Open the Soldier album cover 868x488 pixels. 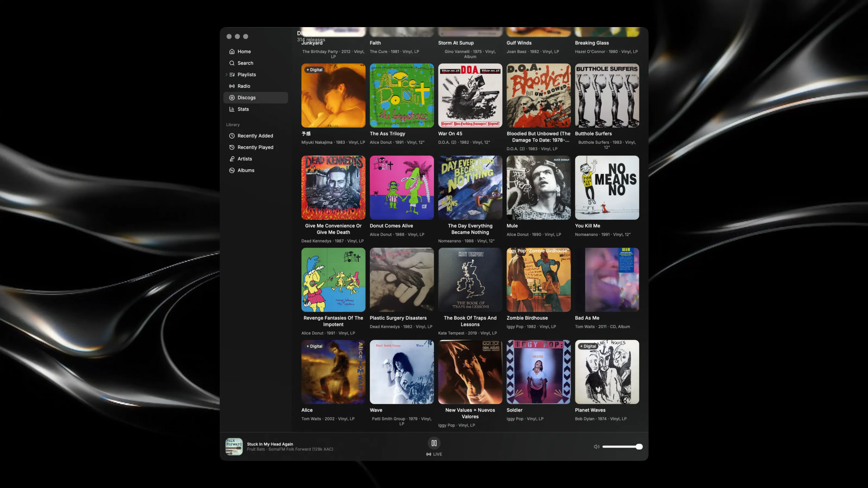[x=538, y=372]
